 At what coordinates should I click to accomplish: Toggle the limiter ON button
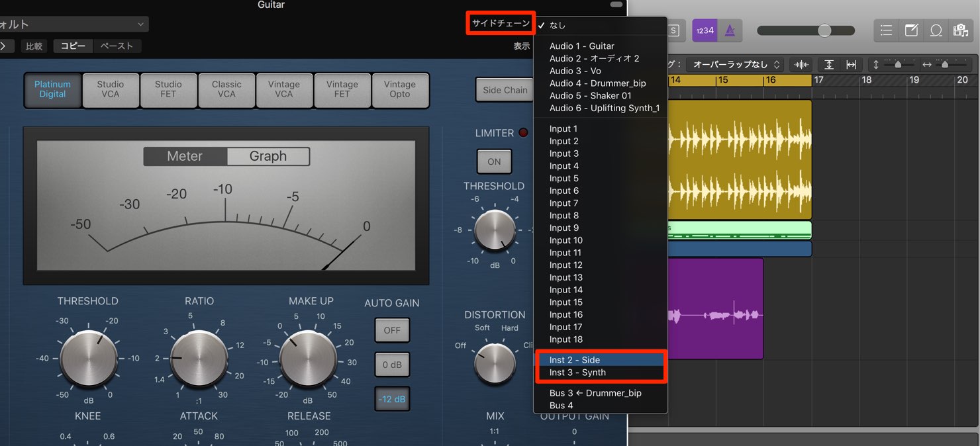(494, 161)
